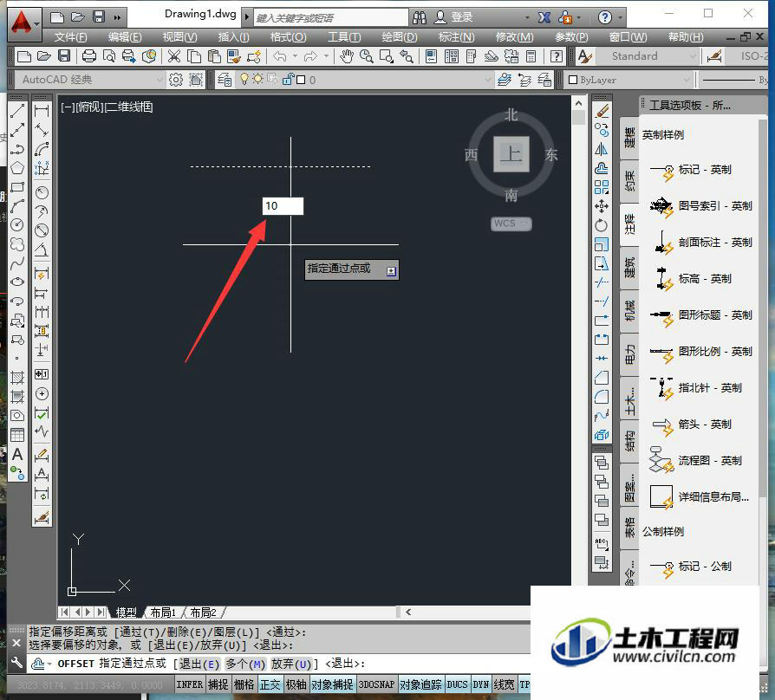Click the Linear dimension tool
Image resolution: width=775 pixels, height=700 pixels.
[x=42, y=111]
